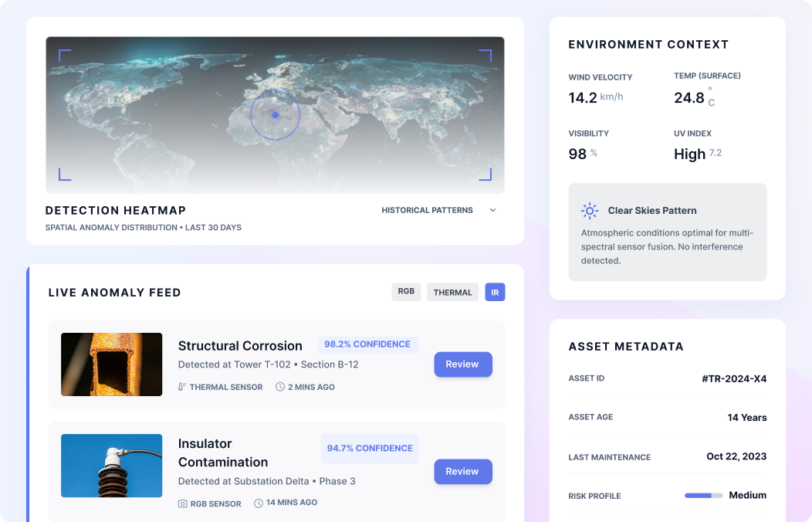
Task: Click the 98.2% Confidence badge
Action: pyautogui.click(x=367, y=344)
